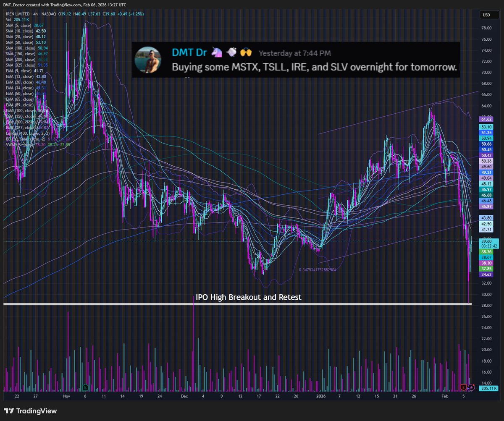Viewport: 504px width, 421px height.
Task: Click the TradingView logo at bottom left
Action: (x=29, y=411)
